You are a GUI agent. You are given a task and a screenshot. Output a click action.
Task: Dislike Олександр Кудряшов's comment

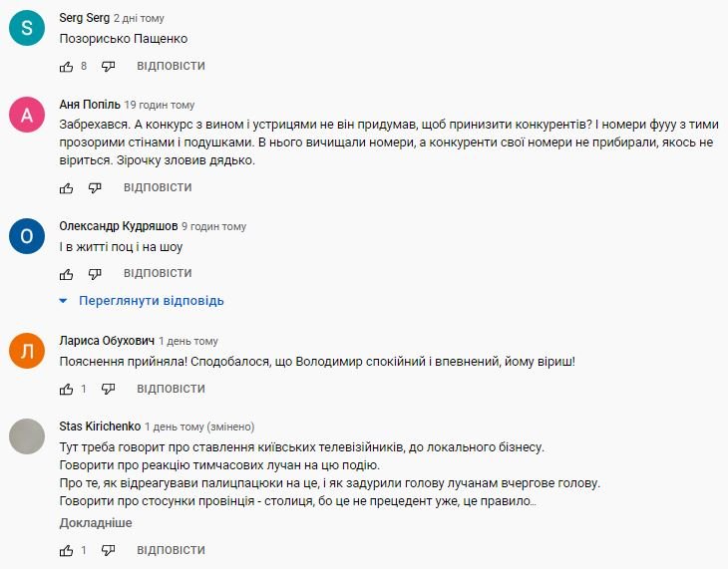[x=96, y=274]
